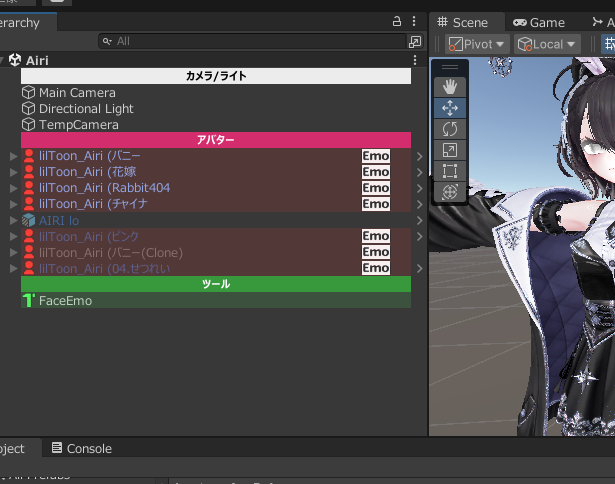Image resolution: width=615 pixels, height=484 pixels.
Task: Open Local handle rotation dropdown
Action: [546, 44]
